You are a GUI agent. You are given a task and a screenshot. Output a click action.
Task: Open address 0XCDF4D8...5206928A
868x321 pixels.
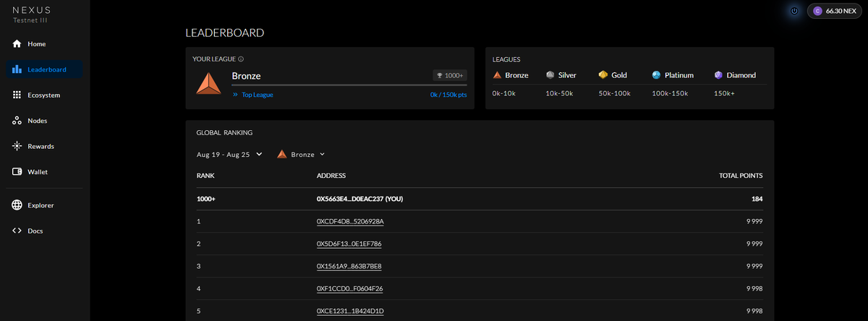tap(350, 221)
